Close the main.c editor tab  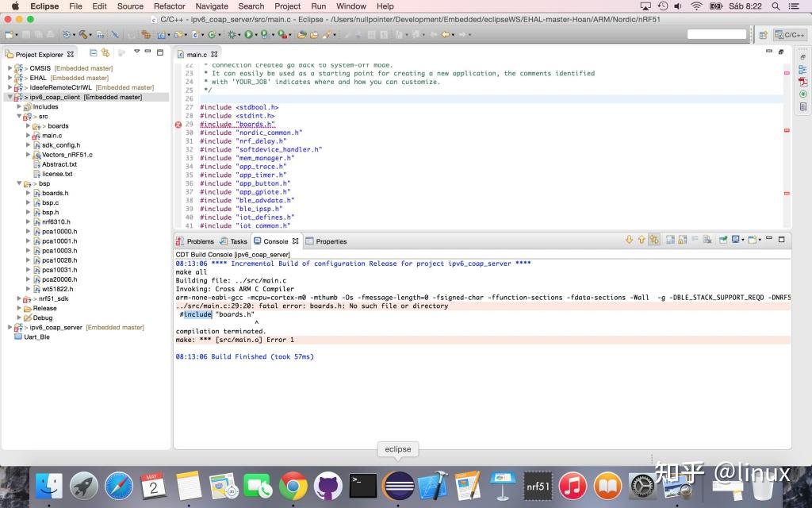click(x=214, y=54)
